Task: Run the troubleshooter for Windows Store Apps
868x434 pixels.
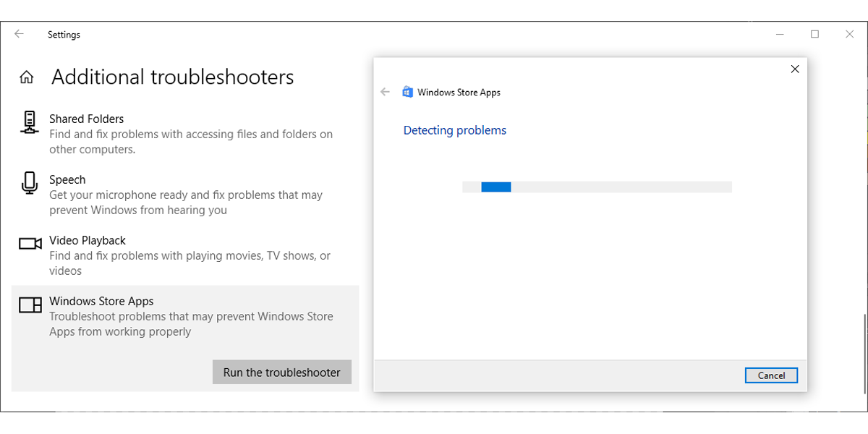Action: (x=281, y=373)
